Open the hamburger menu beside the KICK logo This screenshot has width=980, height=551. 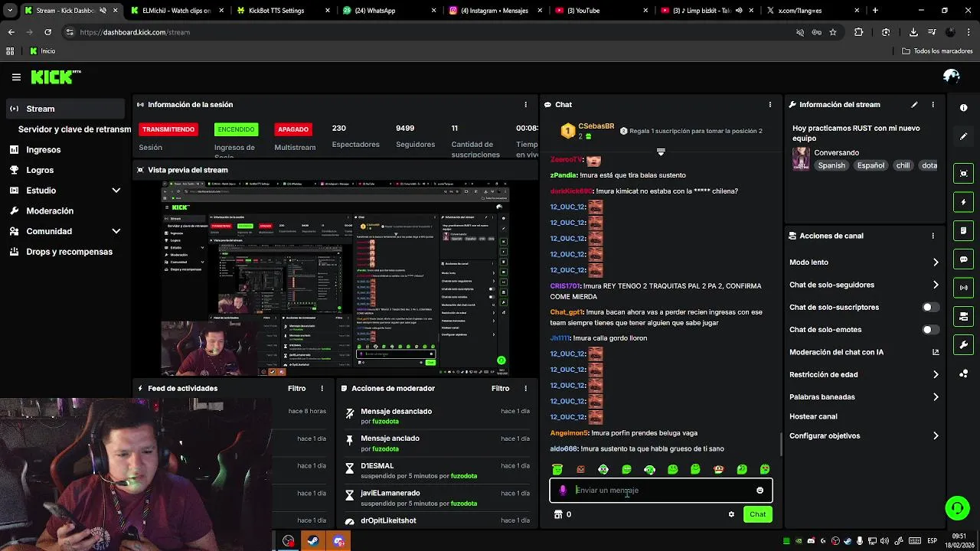(x=16, y=77)
